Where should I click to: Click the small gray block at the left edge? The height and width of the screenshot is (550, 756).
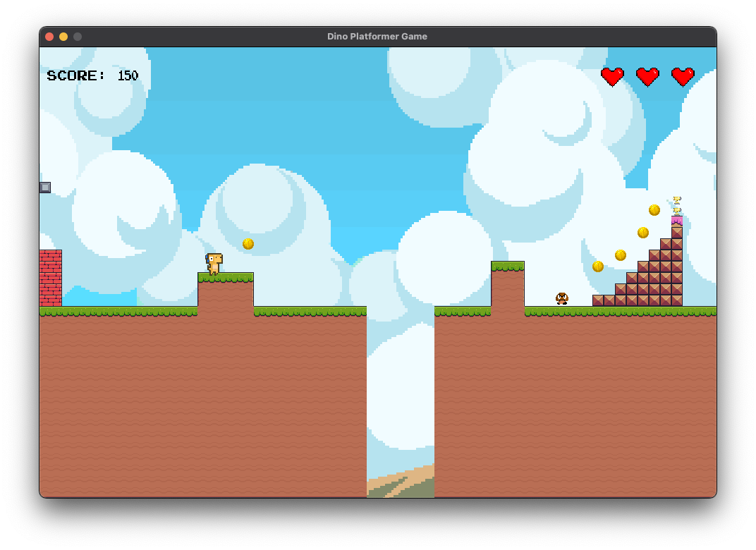click(x=45, y=187)
